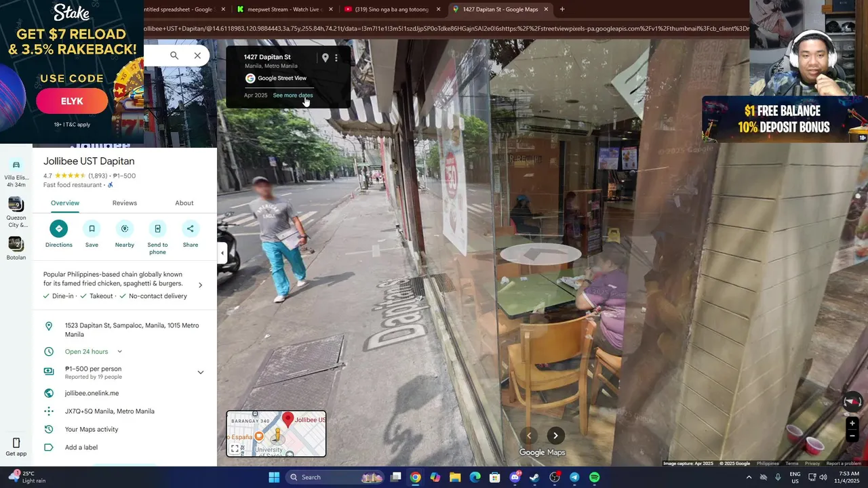Click the address pin icon beside 1523 Dapitan St
Image resolution: width=868 pixels, height=488 pixels.
[x=49, y=326]
